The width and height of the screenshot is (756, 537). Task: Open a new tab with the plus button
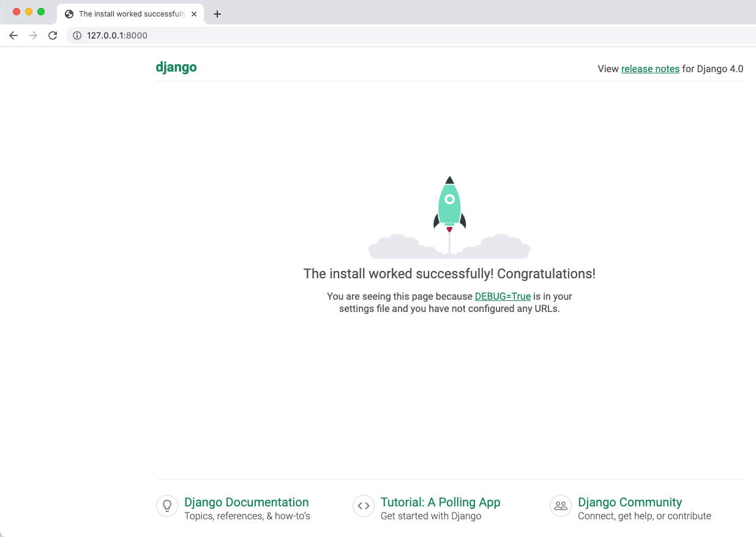(x=217, y=14)
